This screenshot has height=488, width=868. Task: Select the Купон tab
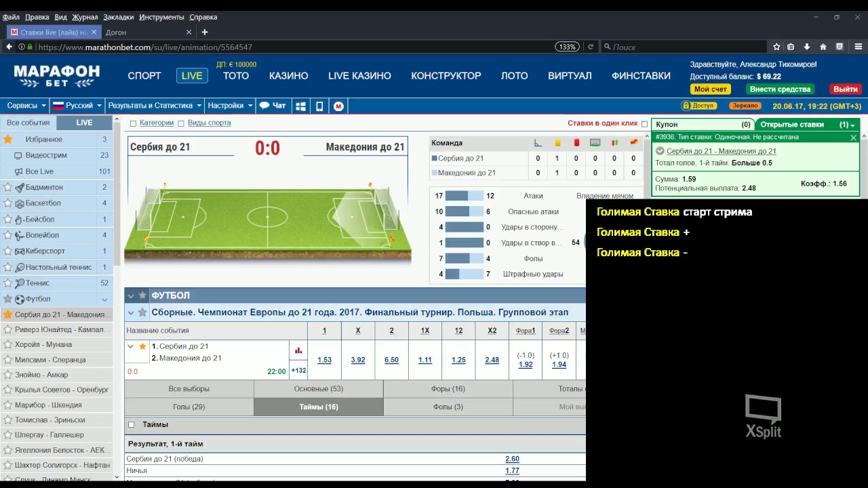point(703,125)
